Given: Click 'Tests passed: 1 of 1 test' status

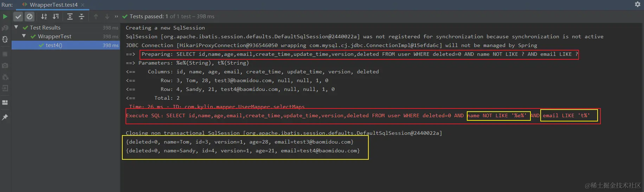Looking at the screenshot, I should click(168, 16).
